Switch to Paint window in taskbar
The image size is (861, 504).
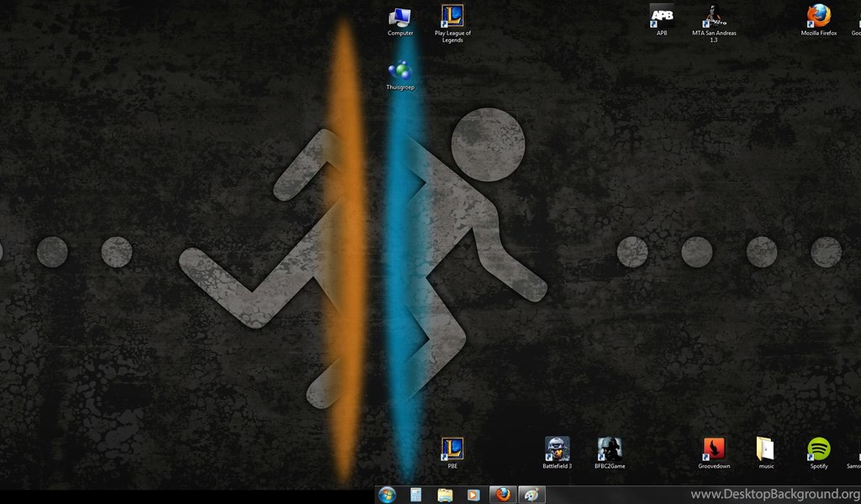[531, 495]
